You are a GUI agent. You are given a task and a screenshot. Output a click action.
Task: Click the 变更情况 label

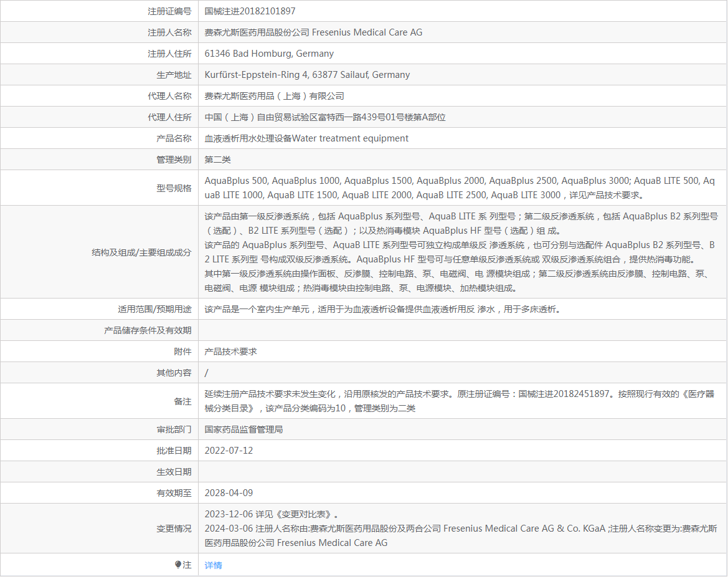coord(174,529)
